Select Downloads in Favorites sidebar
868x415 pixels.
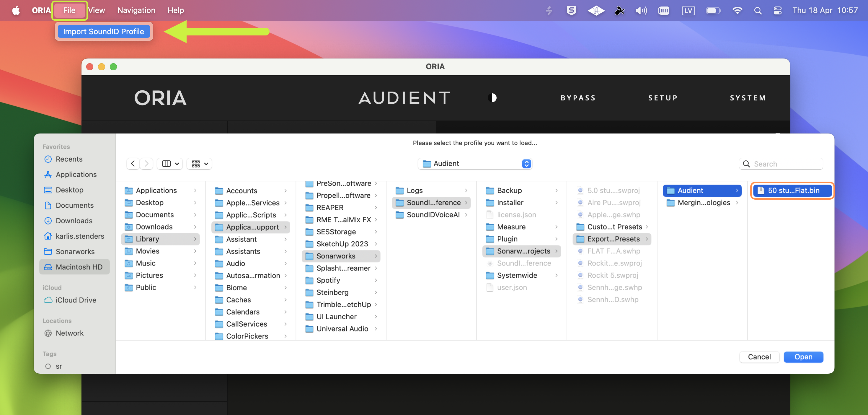74,221
